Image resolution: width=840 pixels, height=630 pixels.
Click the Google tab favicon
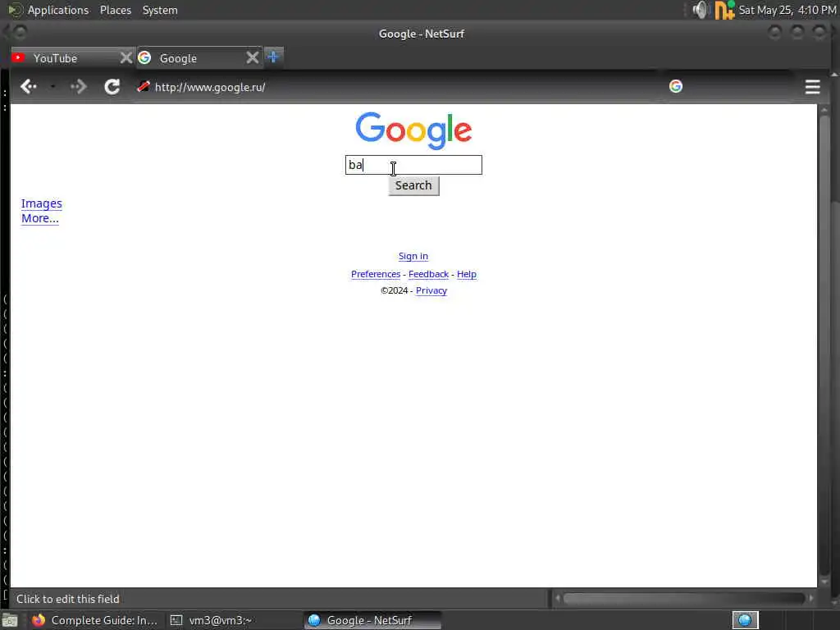(144, 57)
